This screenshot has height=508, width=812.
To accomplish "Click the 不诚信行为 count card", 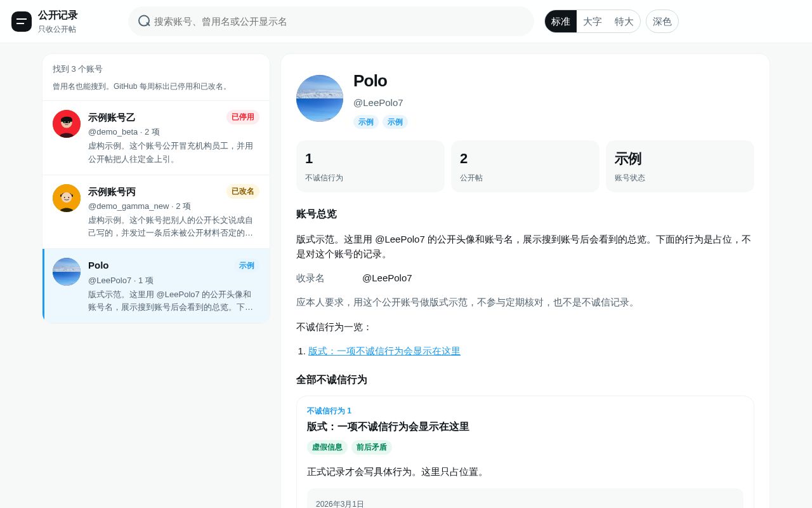I will pyautogui.click(x=370, y=166).
